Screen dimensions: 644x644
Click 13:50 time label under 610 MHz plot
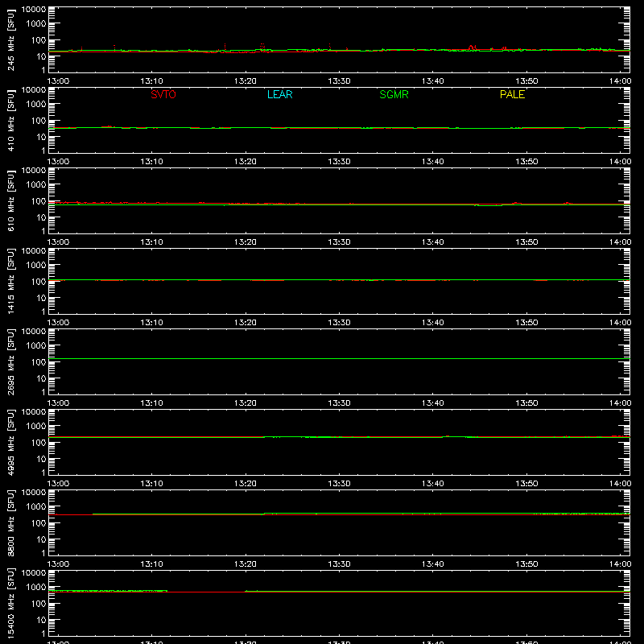coord(526,242)
